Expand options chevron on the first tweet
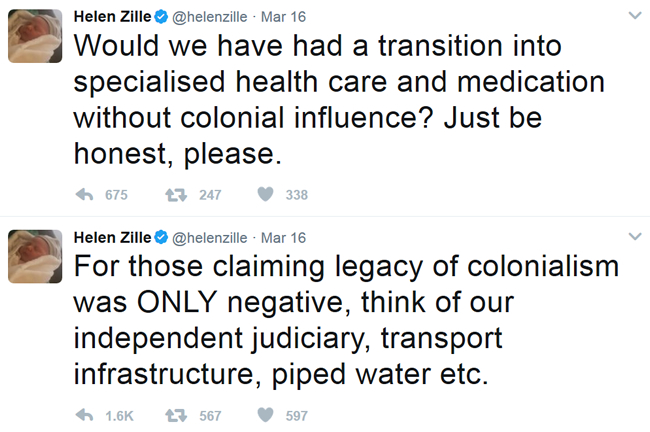 click(635, 16)
